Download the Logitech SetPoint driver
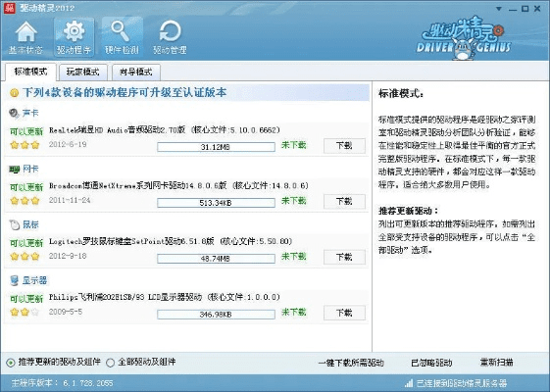 (x=344, y=258)
